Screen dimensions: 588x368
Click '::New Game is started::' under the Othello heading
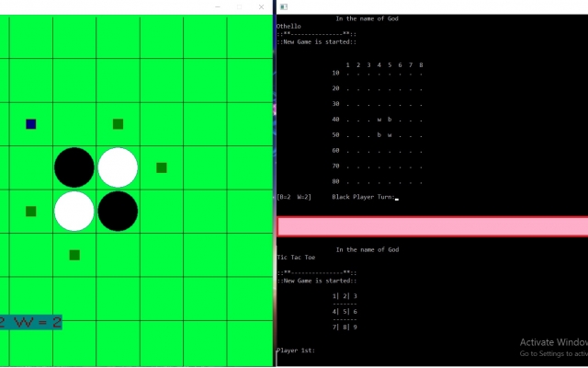[316, 41]
